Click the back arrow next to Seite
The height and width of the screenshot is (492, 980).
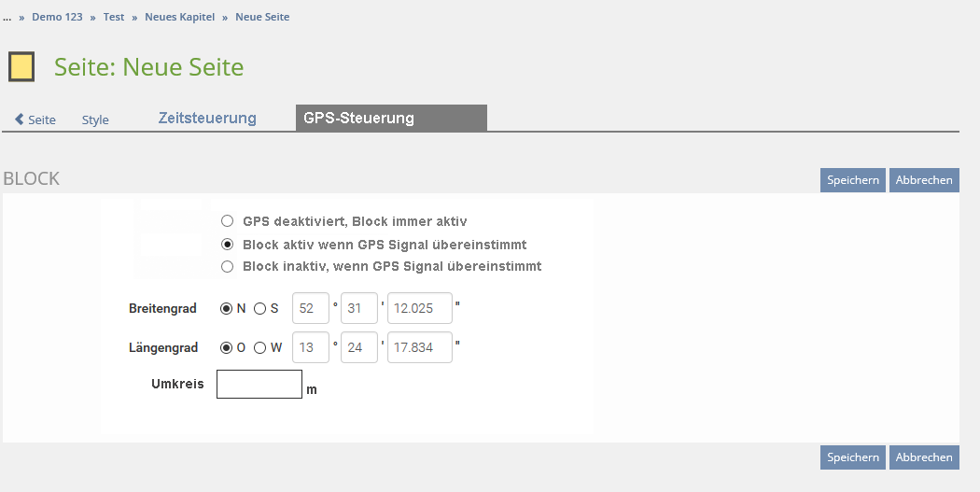pos(20,119)
